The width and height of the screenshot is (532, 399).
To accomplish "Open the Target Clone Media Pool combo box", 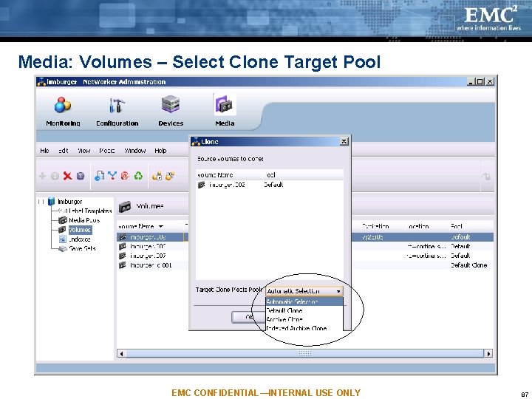I will coord(304,291).
